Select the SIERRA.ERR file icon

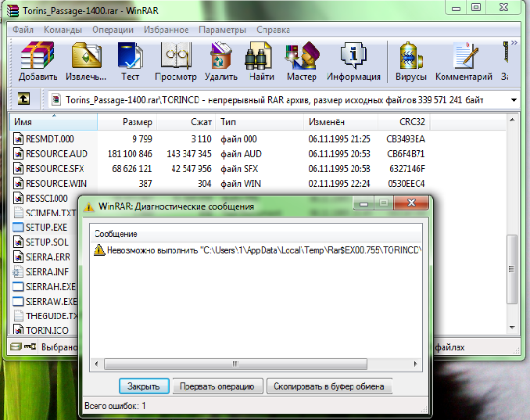tap(18, 257)
